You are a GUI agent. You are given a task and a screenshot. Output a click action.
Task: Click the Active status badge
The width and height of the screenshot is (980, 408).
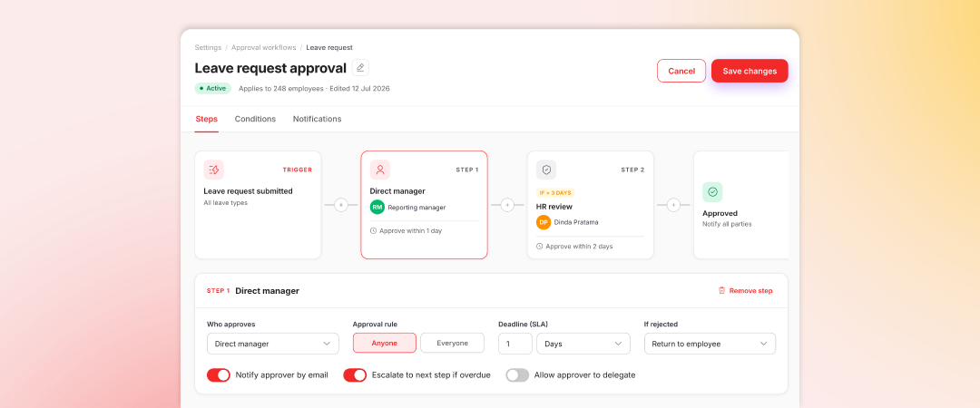(x=212, y=88)
